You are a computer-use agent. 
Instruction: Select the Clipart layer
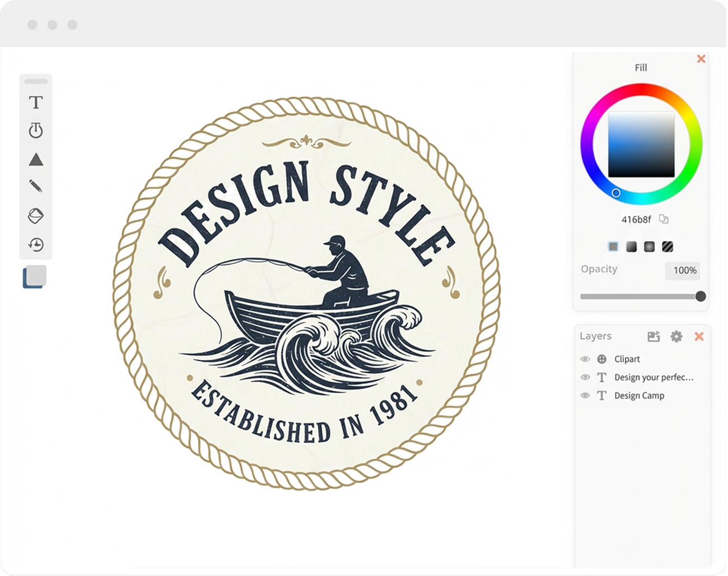pyautogui.click(x=627, y=359)
